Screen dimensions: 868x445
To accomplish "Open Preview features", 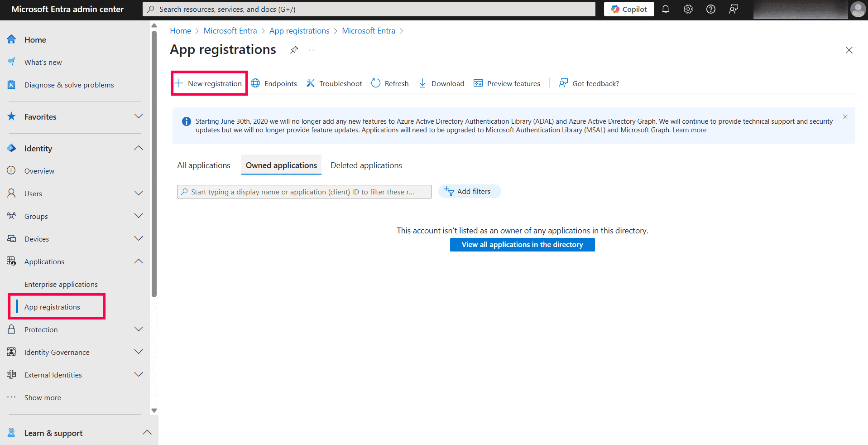I will click(x=507, y=83).
